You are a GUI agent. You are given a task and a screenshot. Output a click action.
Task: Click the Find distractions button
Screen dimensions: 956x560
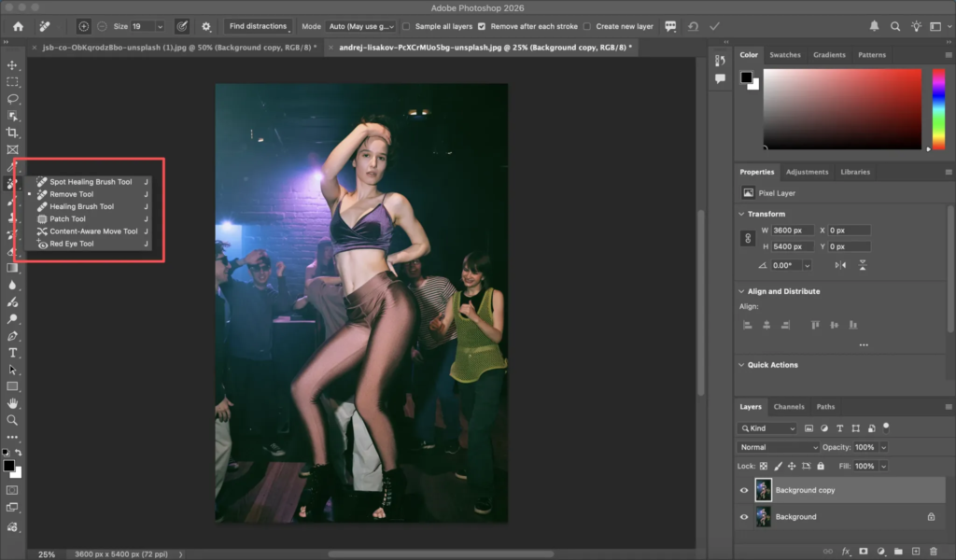pos(258,26)
